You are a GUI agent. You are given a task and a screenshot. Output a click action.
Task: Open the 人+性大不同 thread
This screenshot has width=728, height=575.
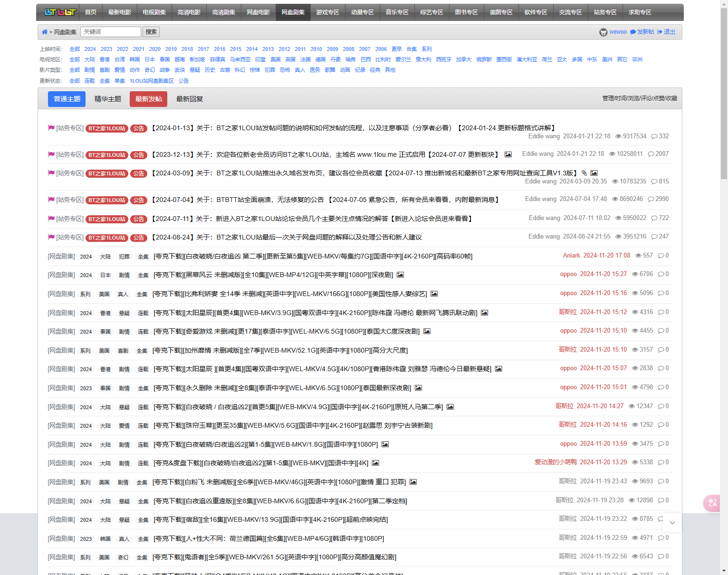269,538
